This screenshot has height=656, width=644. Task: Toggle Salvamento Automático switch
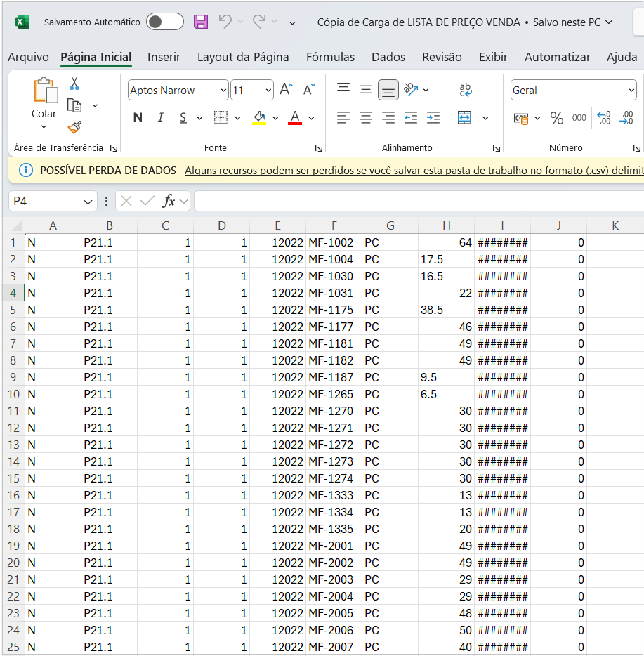[164, 22]
